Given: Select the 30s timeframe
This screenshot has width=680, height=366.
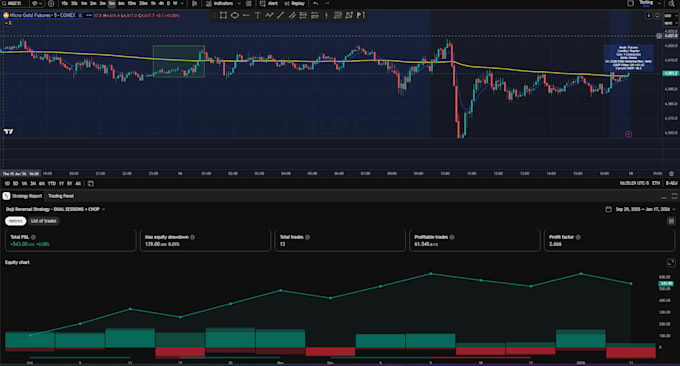Looking at the screenshot, I should [x=74, y=3].
